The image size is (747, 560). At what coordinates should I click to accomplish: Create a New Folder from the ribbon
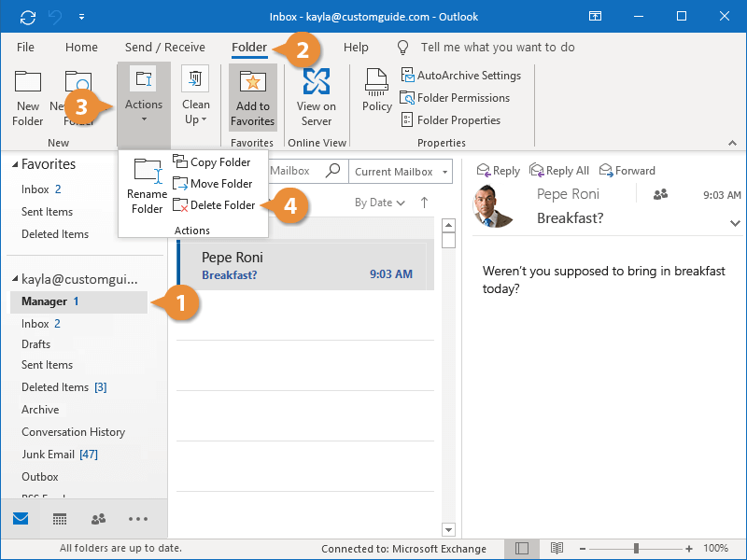click(28, 99)
